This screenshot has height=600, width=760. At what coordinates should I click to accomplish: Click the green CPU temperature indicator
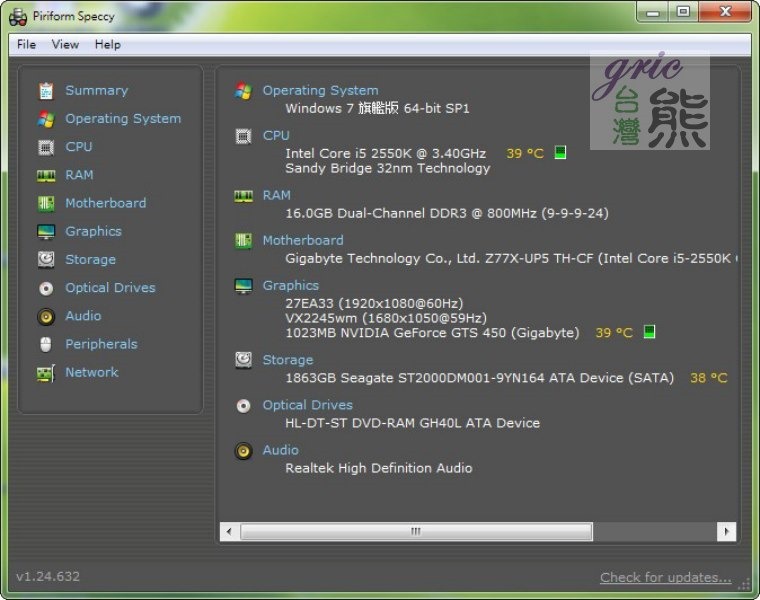click(560, 153)
